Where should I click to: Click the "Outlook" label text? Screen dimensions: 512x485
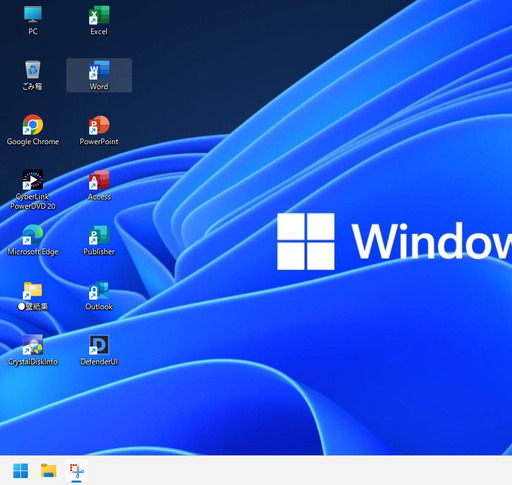coord(99,306)
